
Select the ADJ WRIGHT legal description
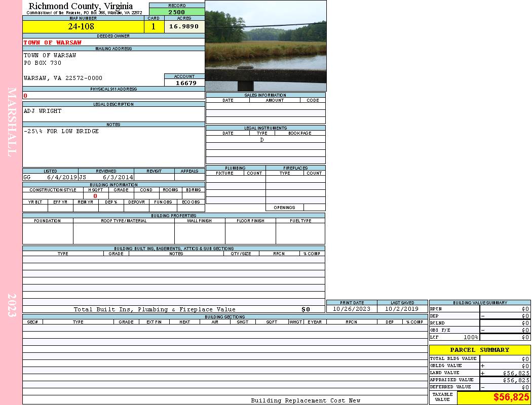[x=43, y=111]
